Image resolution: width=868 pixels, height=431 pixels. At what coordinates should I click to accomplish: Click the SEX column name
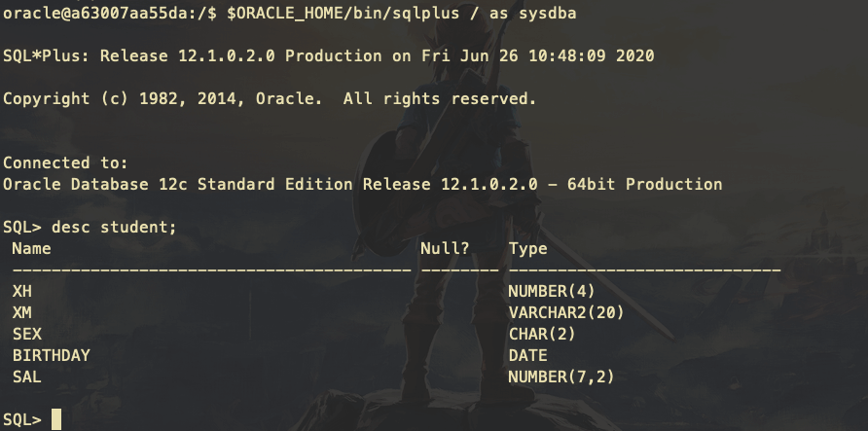pos(27,334)
